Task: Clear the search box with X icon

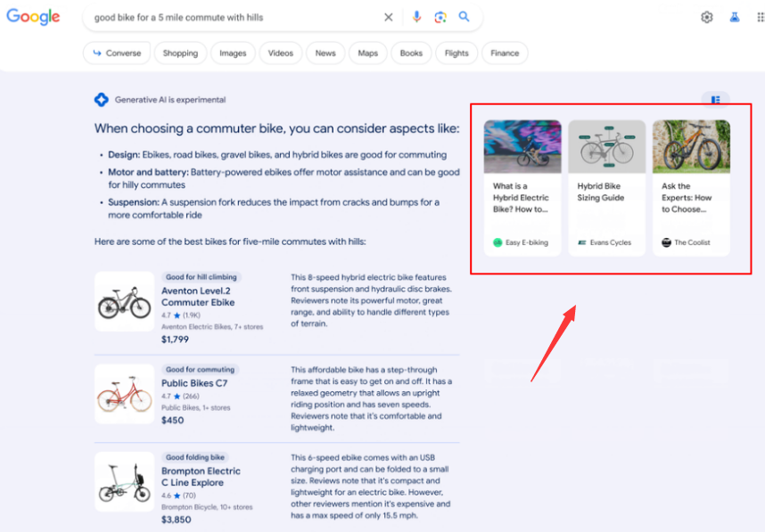Action: tap(389, 17)
